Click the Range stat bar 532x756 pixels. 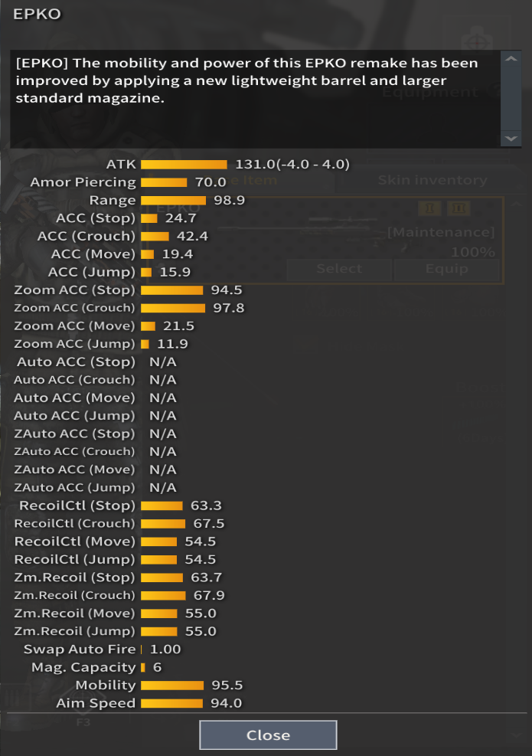173,201
